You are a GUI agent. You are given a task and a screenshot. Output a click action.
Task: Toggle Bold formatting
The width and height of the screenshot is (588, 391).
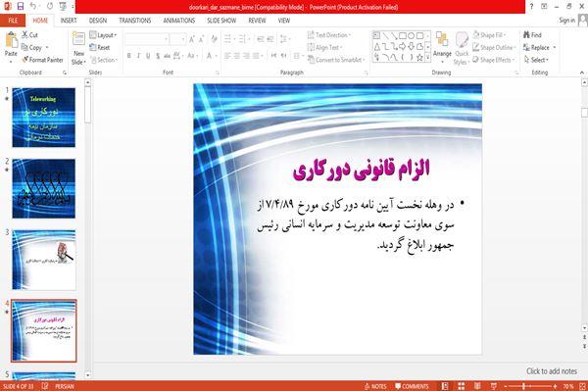pos(129,56)
